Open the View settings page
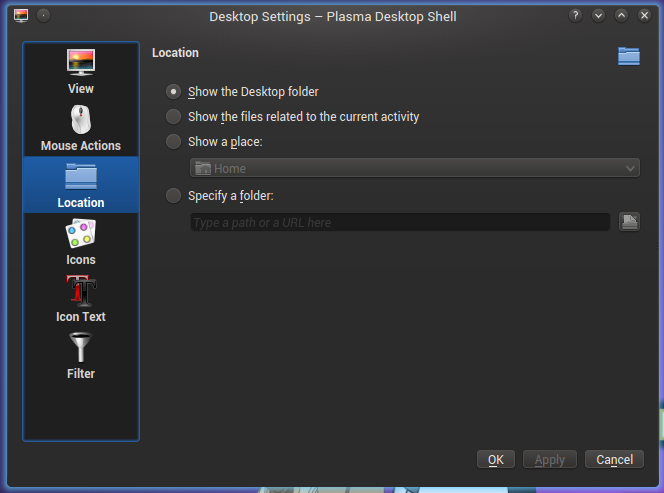 click(81, 71)
